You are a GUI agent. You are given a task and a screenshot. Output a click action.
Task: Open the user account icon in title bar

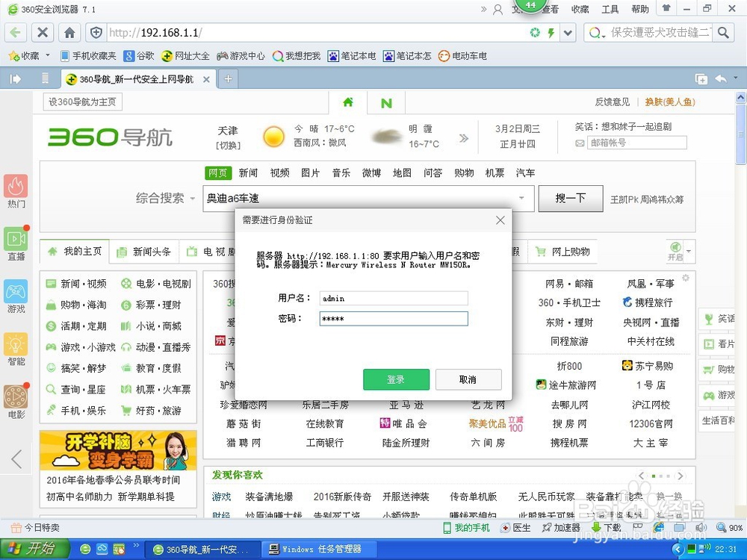(x=498, y=10)
